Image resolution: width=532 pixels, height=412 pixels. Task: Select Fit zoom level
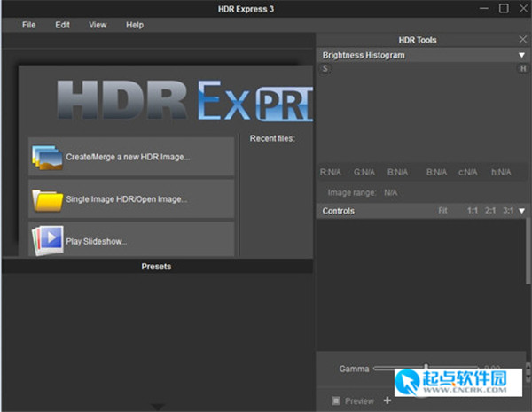(x=442, y=211)
